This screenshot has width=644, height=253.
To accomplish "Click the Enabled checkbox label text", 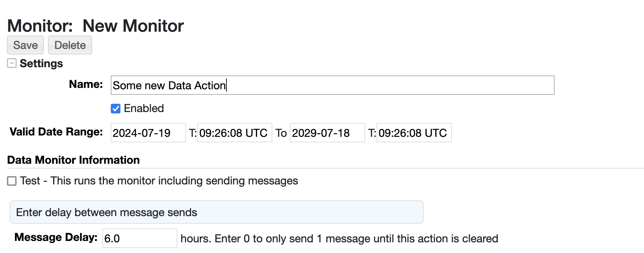I will pos(144,109).
